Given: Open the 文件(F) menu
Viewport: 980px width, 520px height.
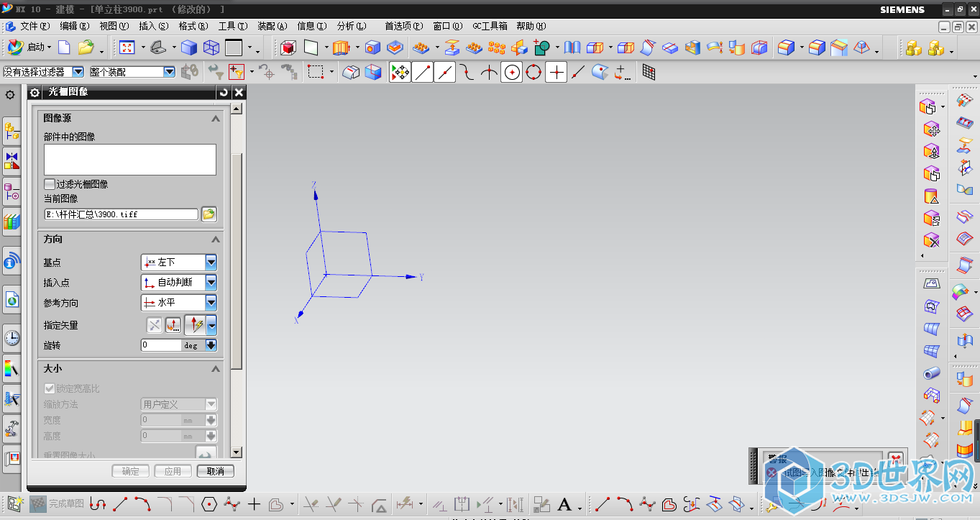Looking at the screenshot, I should pyautogui.click(x=35, y=26).
